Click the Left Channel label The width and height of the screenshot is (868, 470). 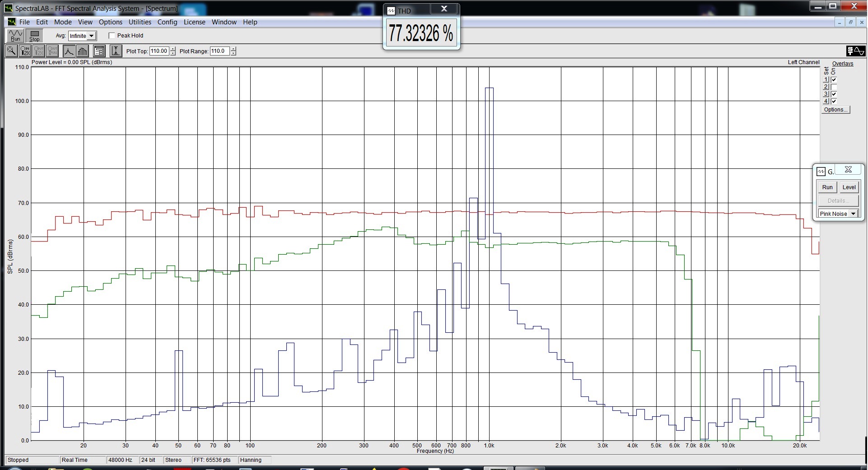click(x=803, y=62)
